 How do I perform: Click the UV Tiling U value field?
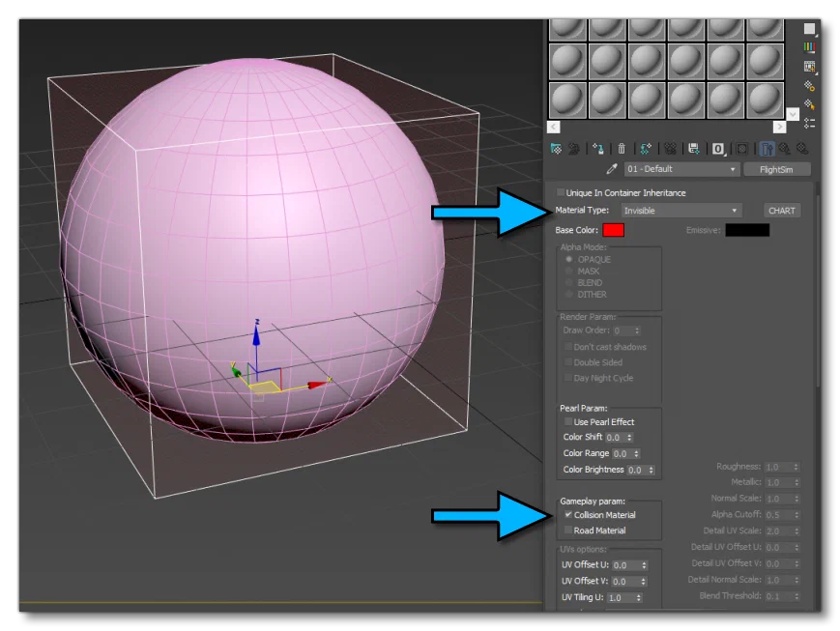click(x=621, y=597)
